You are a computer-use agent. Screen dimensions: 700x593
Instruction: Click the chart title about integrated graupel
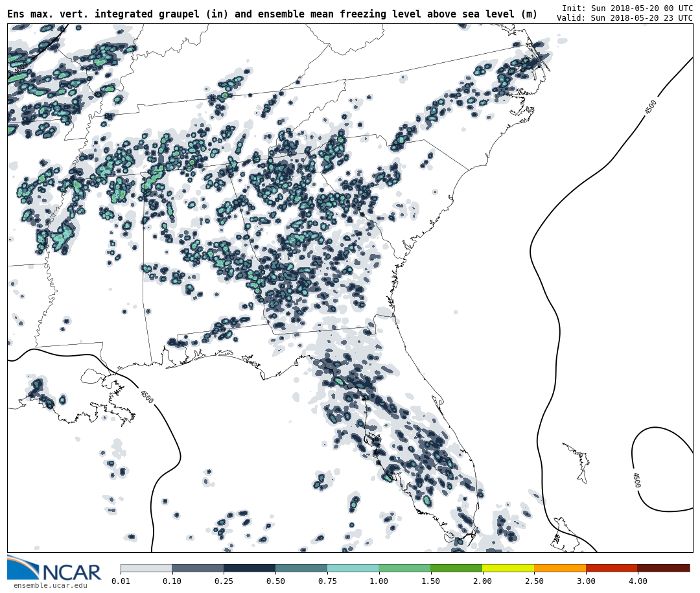(272, 14)
